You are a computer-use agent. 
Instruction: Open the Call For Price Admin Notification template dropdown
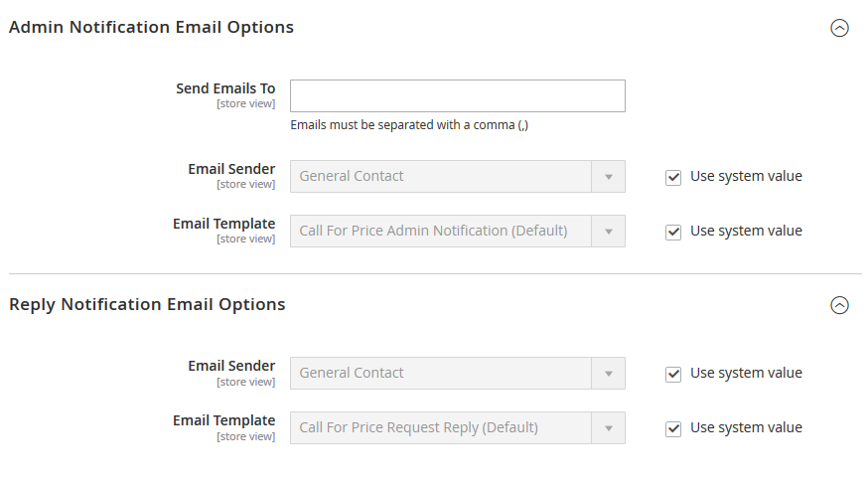point(457,232)
